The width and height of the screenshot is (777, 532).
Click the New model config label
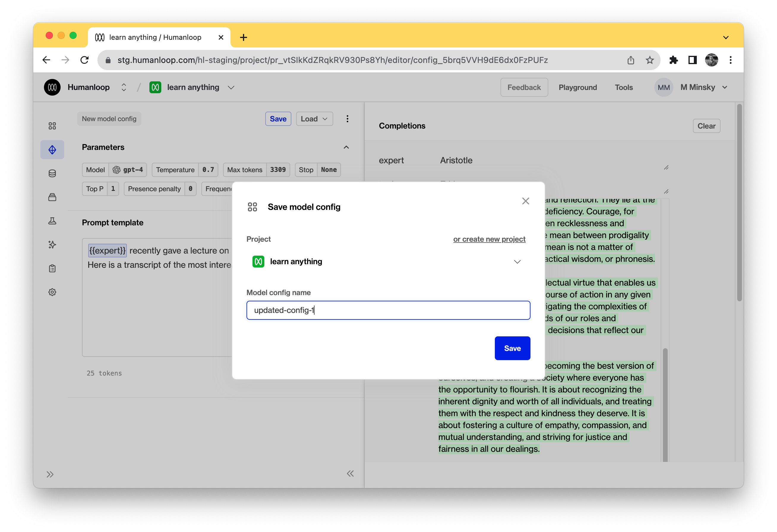click(109, 119)
